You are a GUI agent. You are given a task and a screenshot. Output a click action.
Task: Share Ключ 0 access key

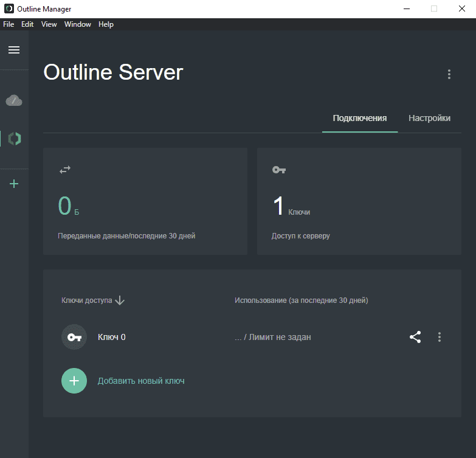[415, 337]
